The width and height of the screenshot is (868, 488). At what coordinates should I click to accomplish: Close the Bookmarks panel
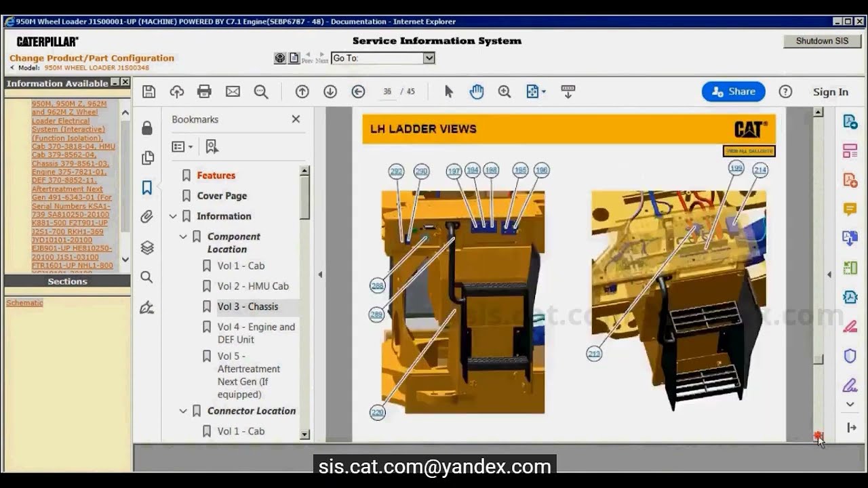296,119
